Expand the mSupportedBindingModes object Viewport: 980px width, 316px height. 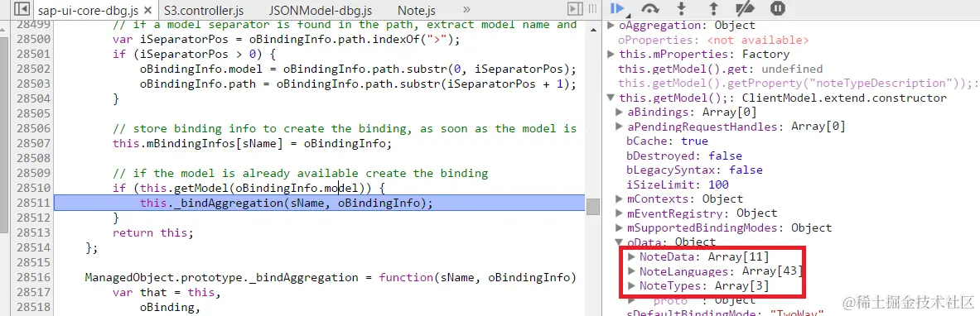(x=620, y=228)
